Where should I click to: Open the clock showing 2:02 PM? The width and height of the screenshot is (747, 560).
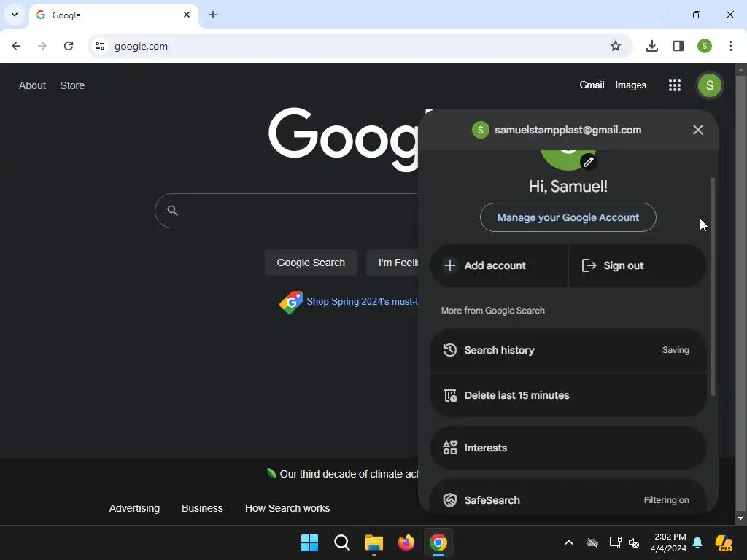pyautogui.click(x=670, y=542)
